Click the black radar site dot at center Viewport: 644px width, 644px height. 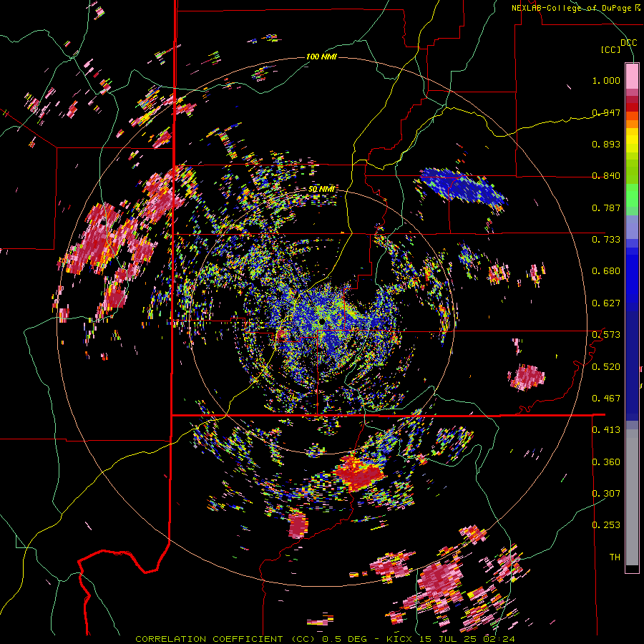point(321,321)
